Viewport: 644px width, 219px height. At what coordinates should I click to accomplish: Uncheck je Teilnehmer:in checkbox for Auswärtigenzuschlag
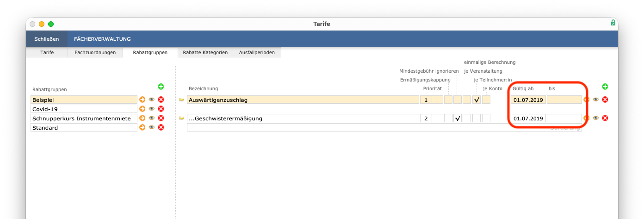(x=477, y=100)
